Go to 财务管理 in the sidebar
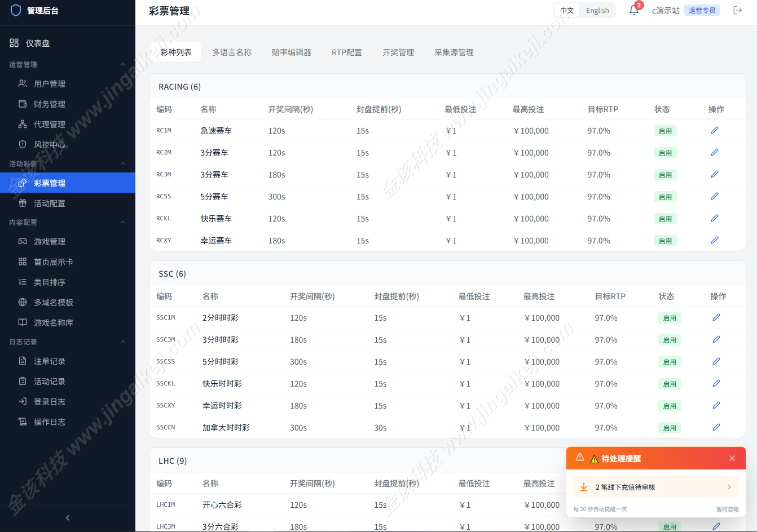This screenshot has width=757, height=532. [x=68, y=104]
